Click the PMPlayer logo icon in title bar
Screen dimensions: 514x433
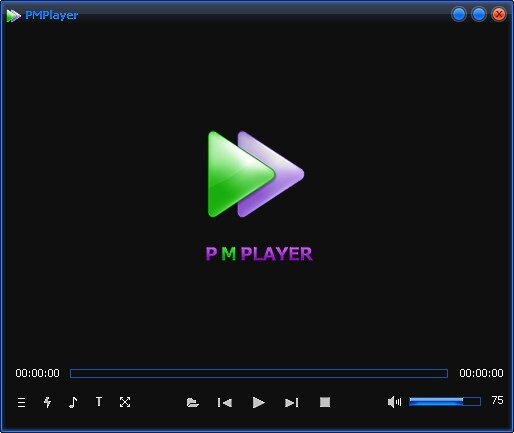coord(13,16)
